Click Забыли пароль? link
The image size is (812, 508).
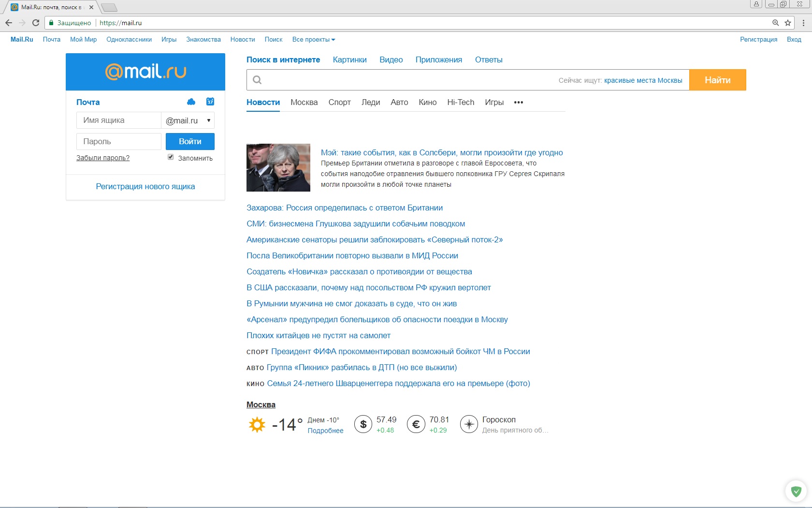tap(103, 158)
